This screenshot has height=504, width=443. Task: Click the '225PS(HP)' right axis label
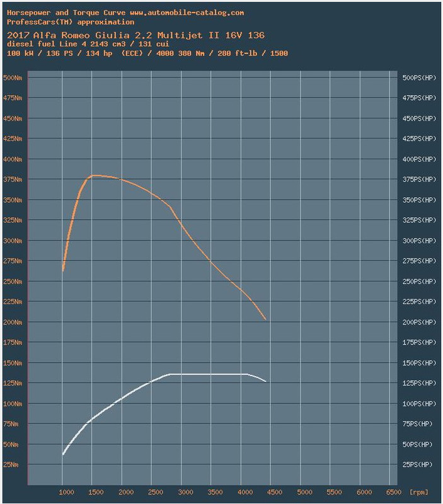[419, 302]
